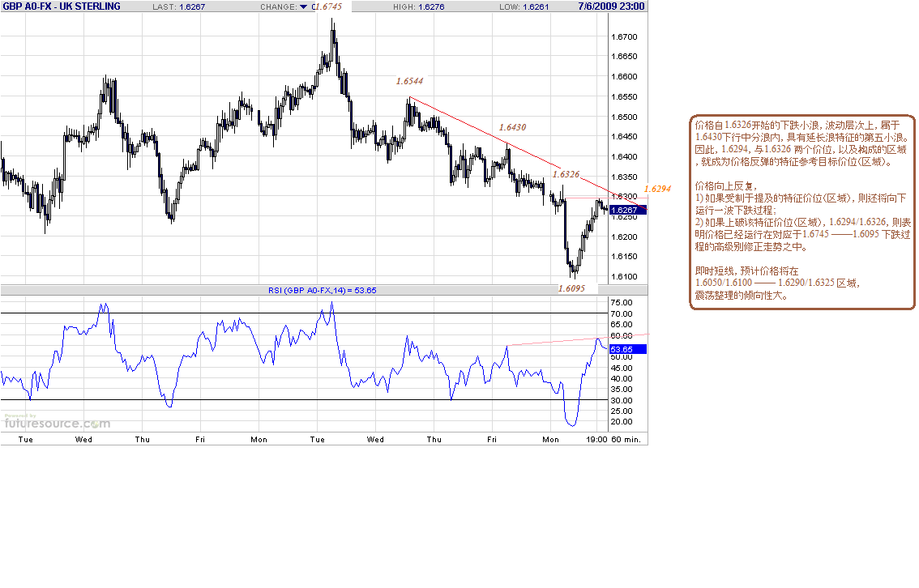Image resolution: width=919 pixels, height=588 pixels.
Task: Click the 7/6/2009 23:00 timestamp
Action: click(x=611, y=6)
